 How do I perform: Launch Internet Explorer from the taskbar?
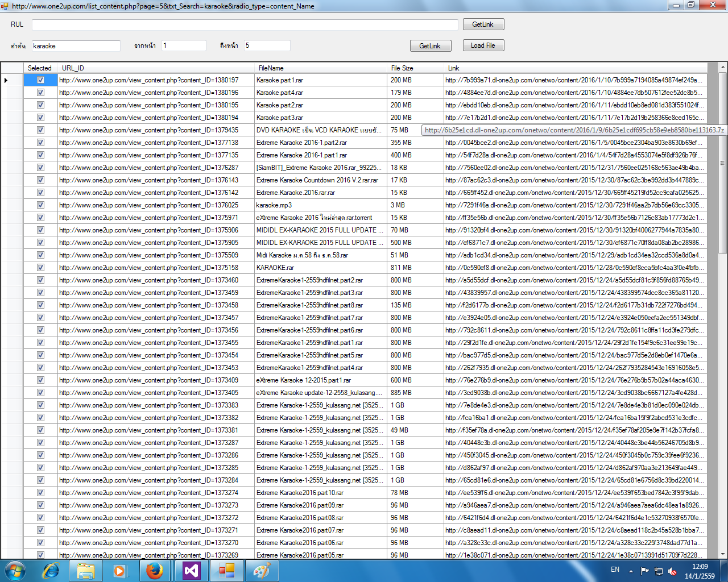click(x=51, y=571)
